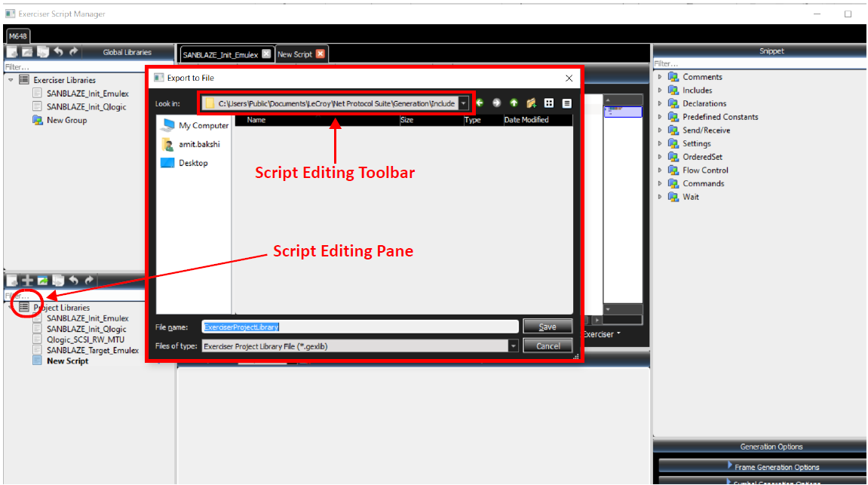Screen dimensions: 868x485
Task: Select SANBLAZE_Init_Qlogic under Exerciser Libraries
Action: click(87, 107)
